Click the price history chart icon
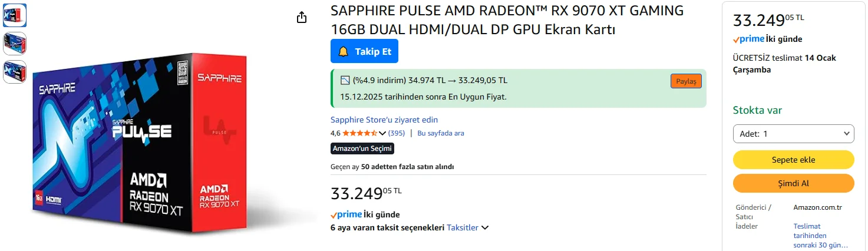Viewport: 868px width, 251px height. (x=345, y=80)
